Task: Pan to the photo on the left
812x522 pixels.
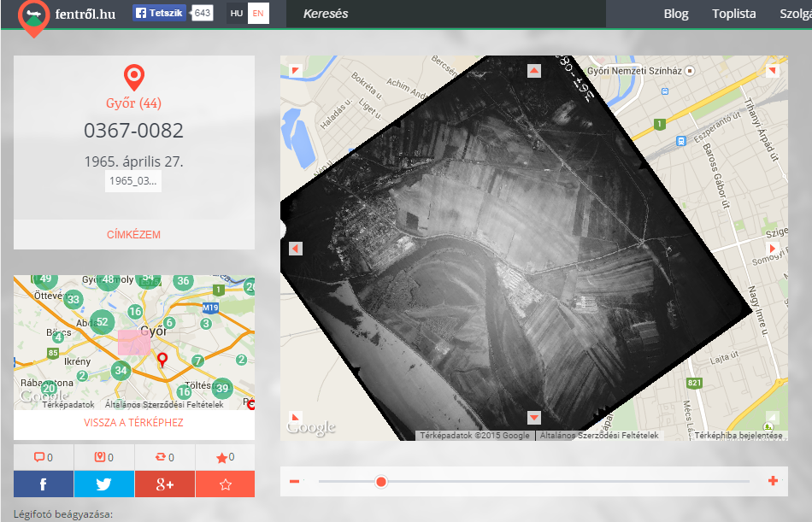Action: pyautogui.click(x=296, y=249)
